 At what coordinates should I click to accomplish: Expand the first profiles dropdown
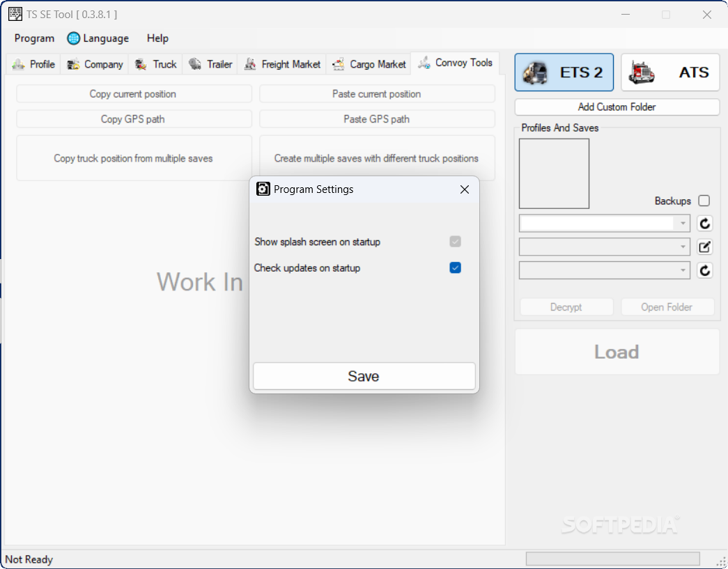tap(683, 224)
